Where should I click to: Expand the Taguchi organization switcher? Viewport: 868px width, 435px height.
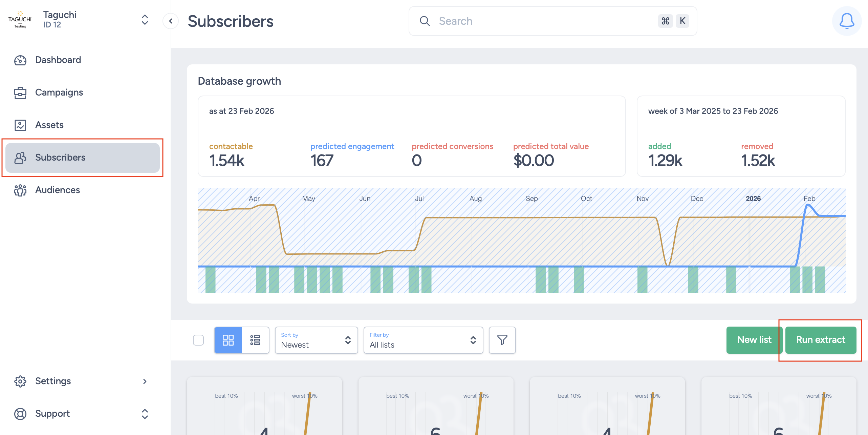(x=145, y=20)
